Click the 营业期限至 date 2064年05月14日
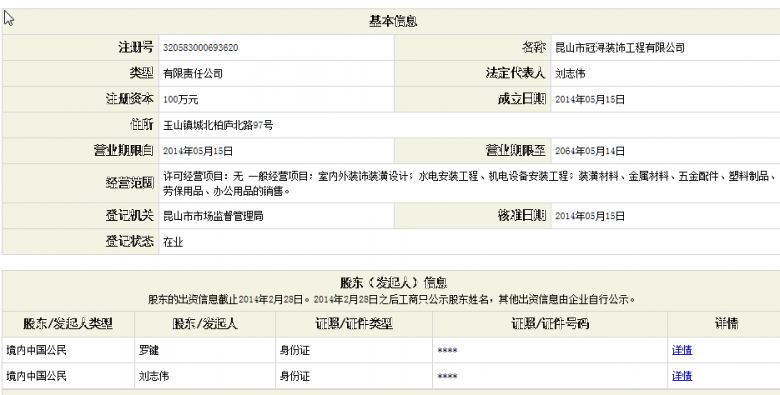The height and width of the screenshot is (395, 780). [590, 151]
